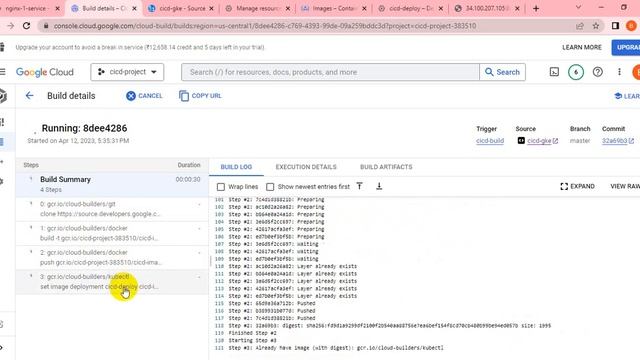Click LEARN MORE in the trial banner
This screenshot has width=640, height=360.
(x=582, y=47)
